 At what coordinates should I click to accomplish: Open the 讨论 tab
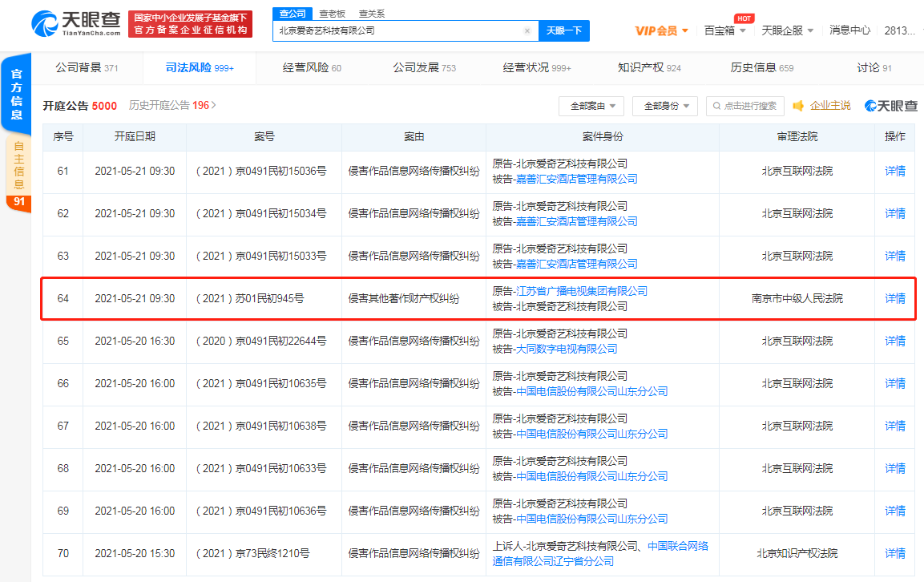(x=874, y=68)
